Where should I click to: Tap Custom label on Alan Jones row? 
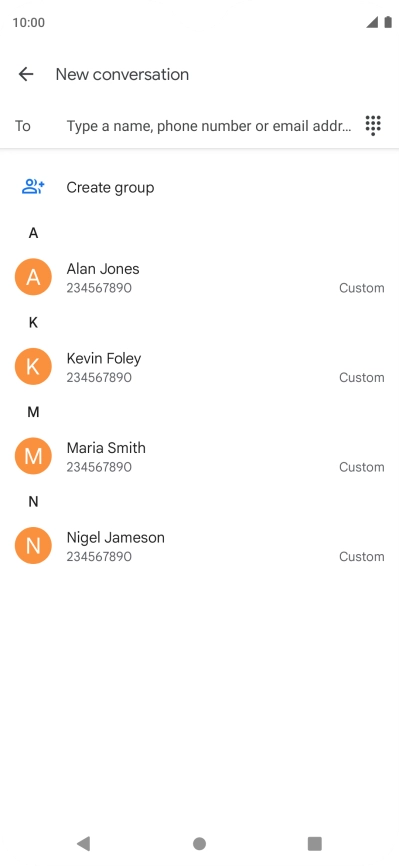point(361,288)
